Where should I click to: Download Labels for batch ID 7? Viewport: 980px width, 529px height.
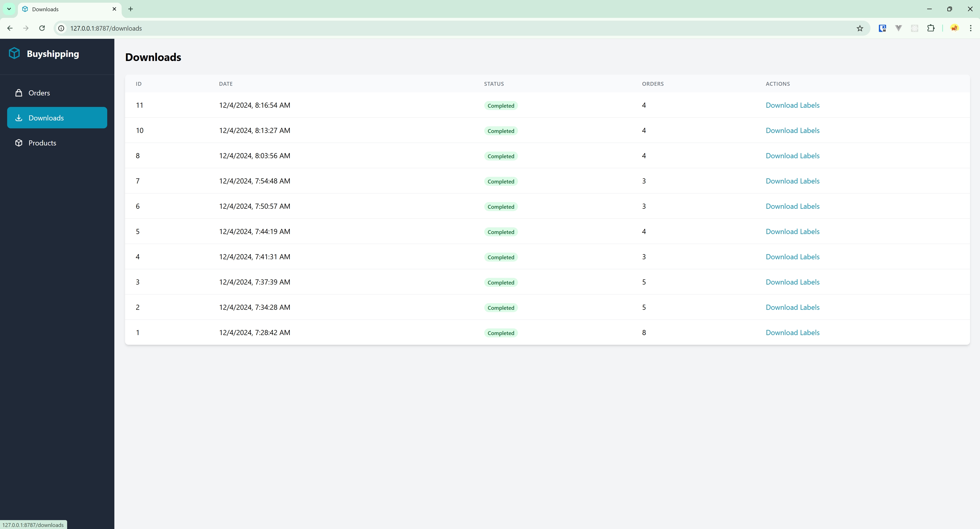(x=792, y=181)
